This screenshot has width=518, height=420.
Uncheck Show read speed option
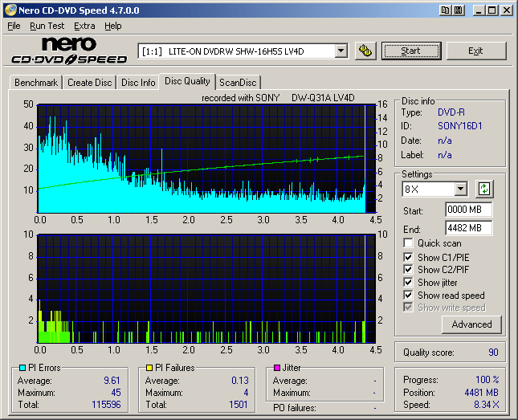coord(408,295)
